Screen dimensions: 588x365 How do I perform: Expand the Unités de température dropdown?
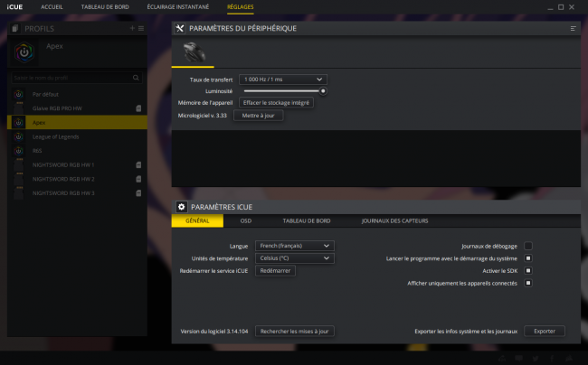click(295, 258)
